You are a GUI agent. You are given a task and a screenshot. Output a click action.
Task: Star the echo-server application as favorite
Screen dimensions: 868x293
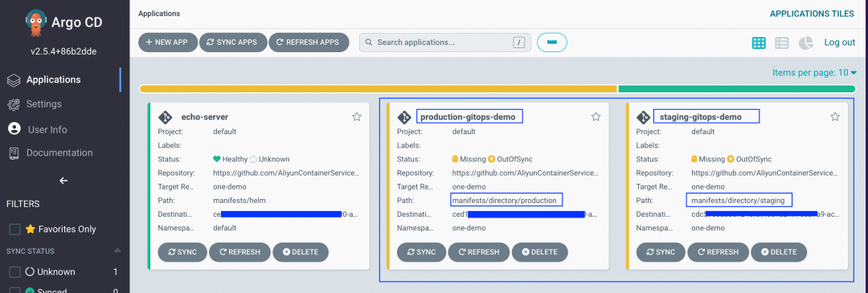pos(357,116)
